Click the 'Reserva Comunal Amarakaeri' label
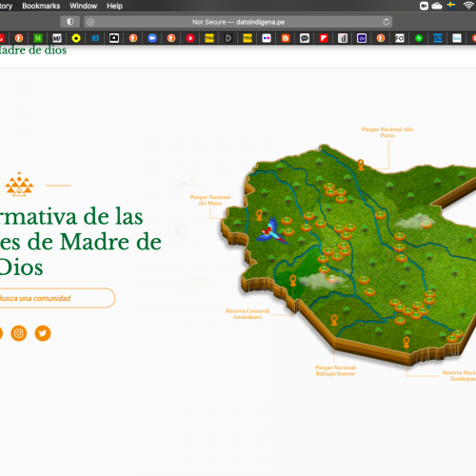476x476 pixels. (248, 313)
